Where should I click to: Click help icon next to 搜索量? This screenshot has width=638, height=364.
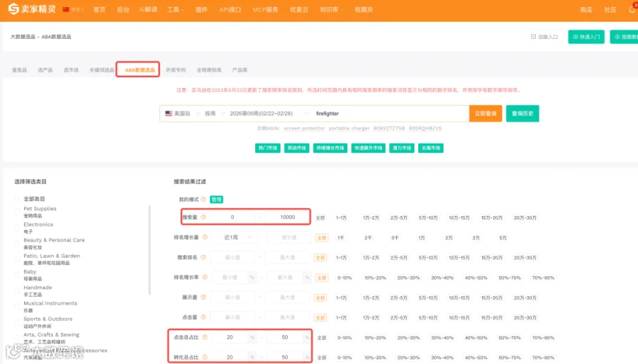pyautogui.click(x=203, y=217)
